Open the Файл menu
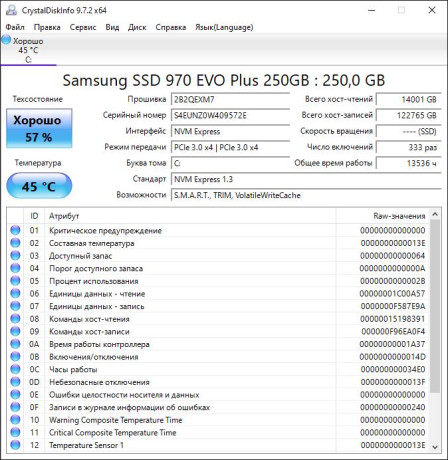Image resolution: width=448 pixels, height=460 pixels. click(15, 27)
